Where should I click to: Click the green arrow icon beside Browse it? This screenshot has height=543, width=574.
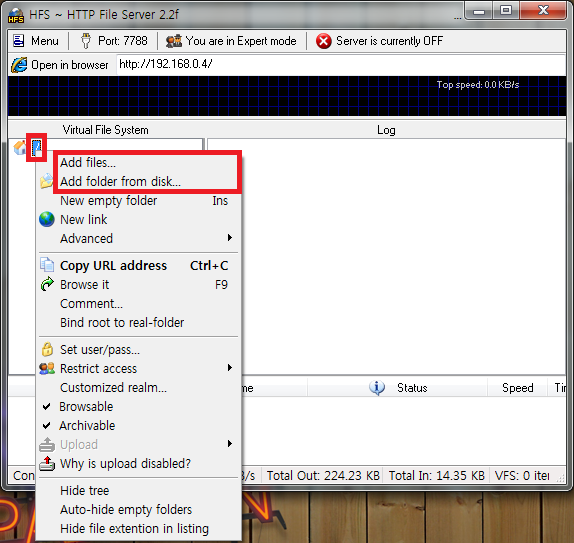[47, 284]
